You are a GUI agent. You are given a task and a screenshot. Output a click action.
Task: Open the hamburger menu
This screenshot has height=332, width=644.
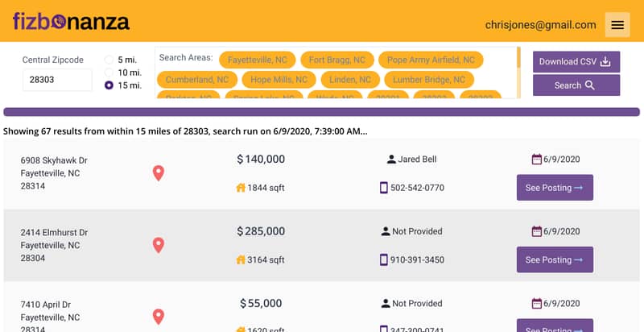point(617,25)
